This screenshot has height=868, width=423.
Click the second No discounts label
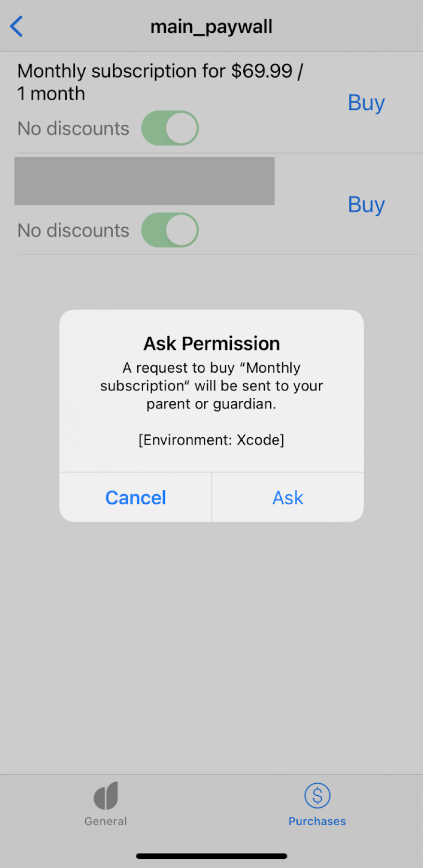click(x=73, y=231)
